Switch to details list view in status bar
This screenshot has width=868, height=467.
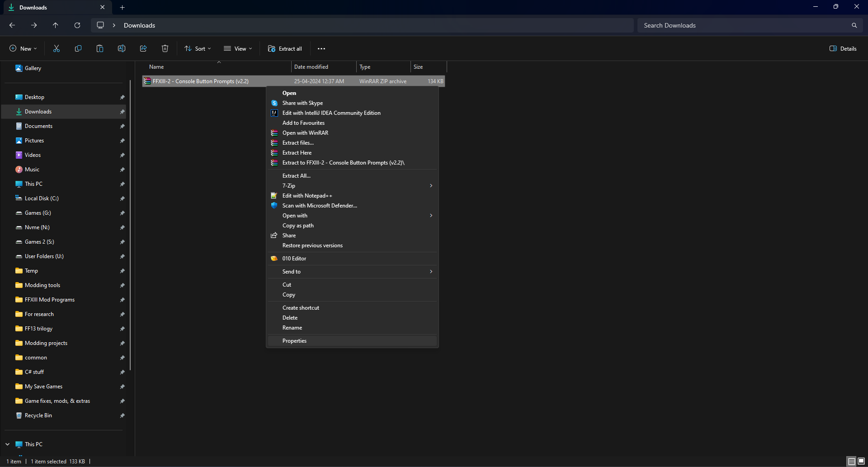(852, 461)
